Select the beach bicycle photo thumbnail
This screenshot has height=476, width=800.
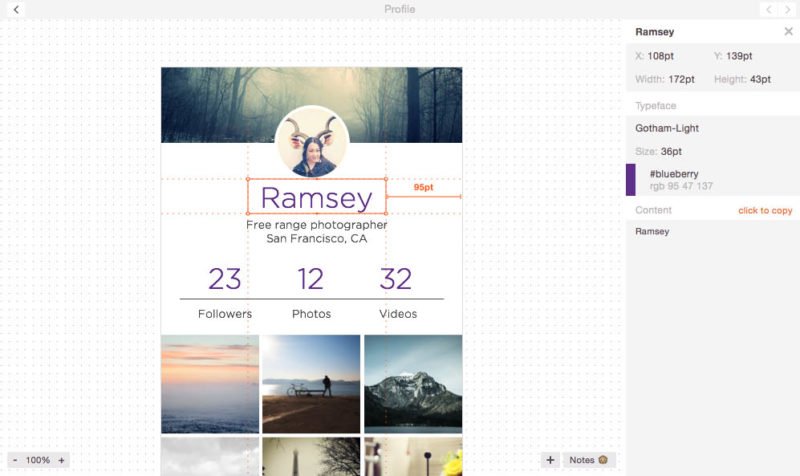pyautogui.click(x=311, y=383)
